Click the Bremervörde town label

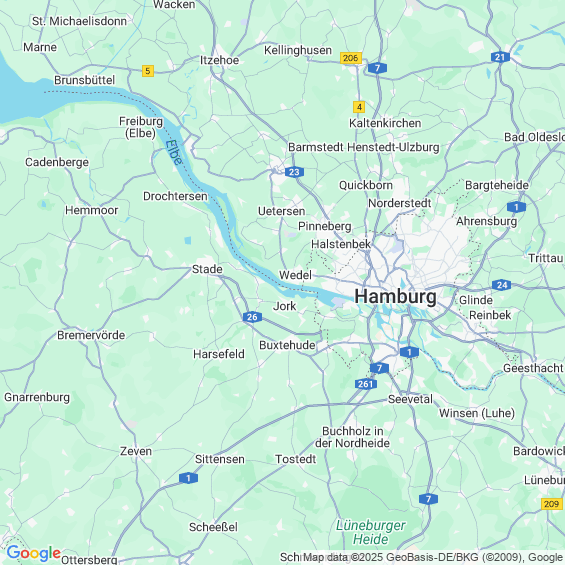tap(91, 335)
